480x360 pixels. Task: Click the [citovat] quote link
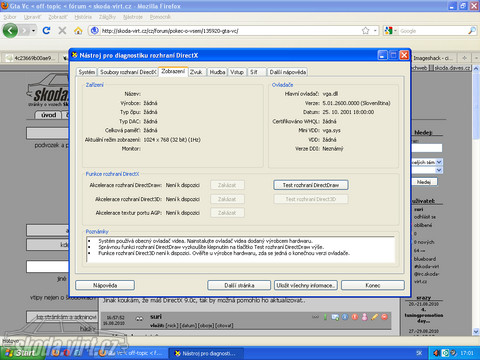(224, 325)
